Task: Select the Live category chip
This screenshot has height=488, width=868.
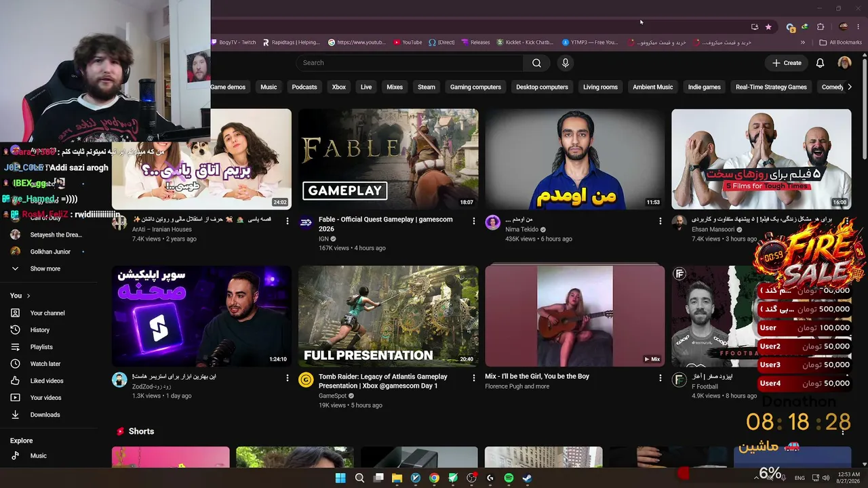Action: click(366, 87)
